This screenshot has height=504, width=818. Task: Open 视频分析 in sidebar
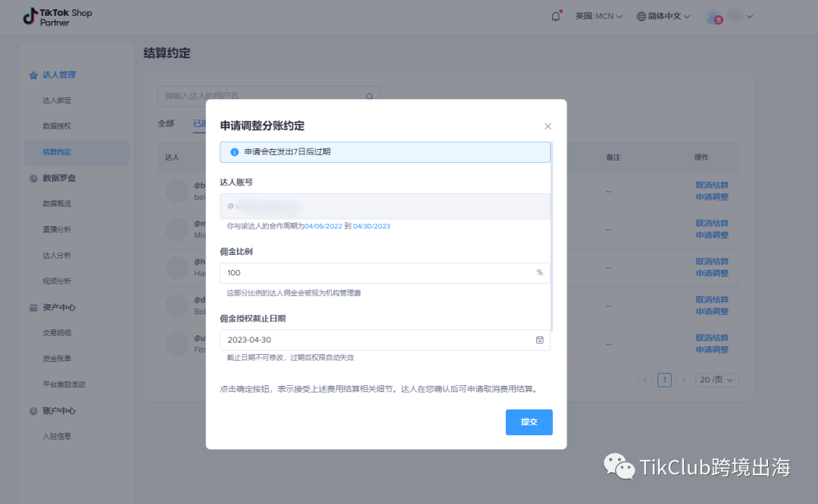click(57, 281)
